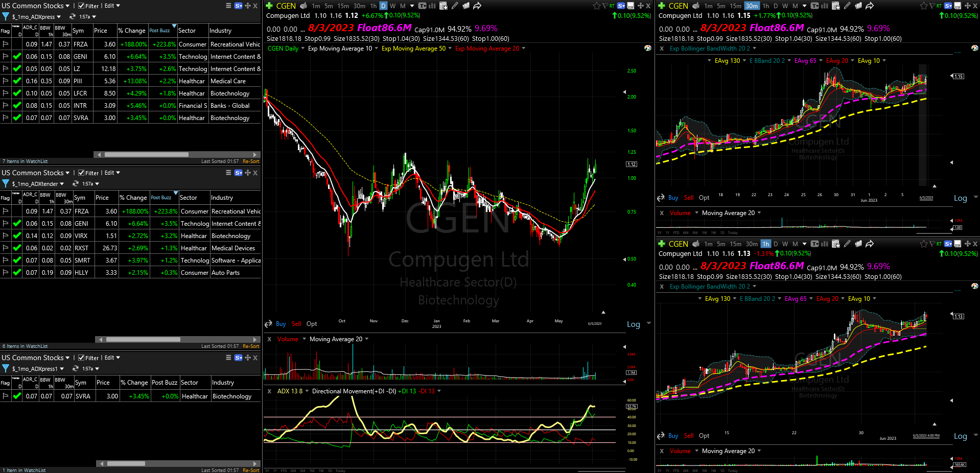
Task: Click the plot style bars icon on 30m chart
Action: tap(825, 6)
